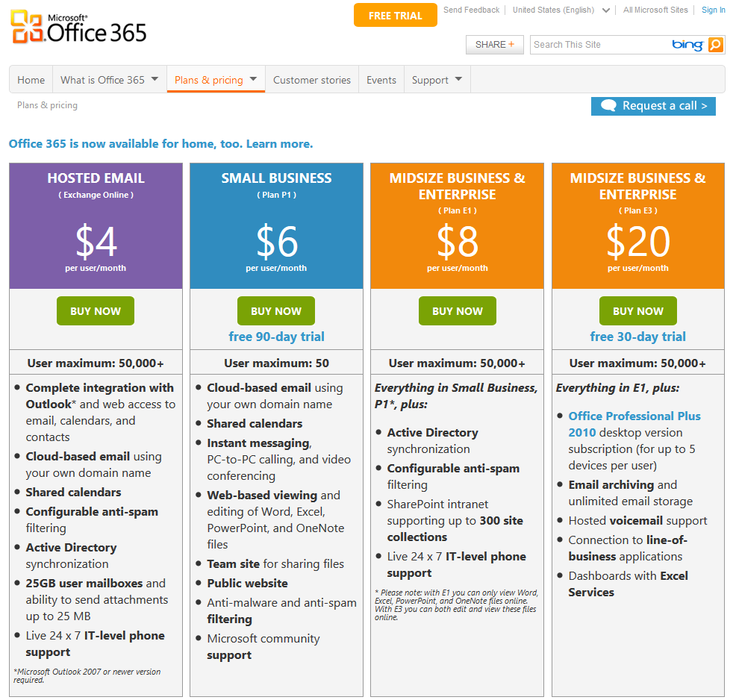The image size is (736, 700).
Task: Click the Small Business blue plan header
Action: click(276, 225)
